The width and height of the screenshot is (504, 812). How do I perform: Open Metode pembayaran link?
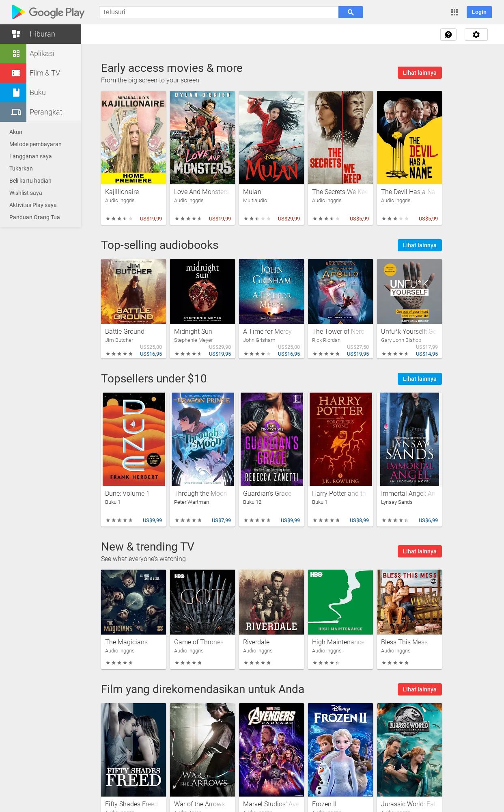(35, 144)
